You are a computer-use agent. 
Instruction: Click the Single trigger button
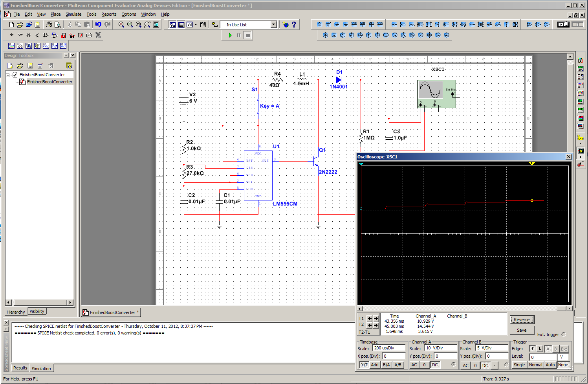tap(519, 365)
